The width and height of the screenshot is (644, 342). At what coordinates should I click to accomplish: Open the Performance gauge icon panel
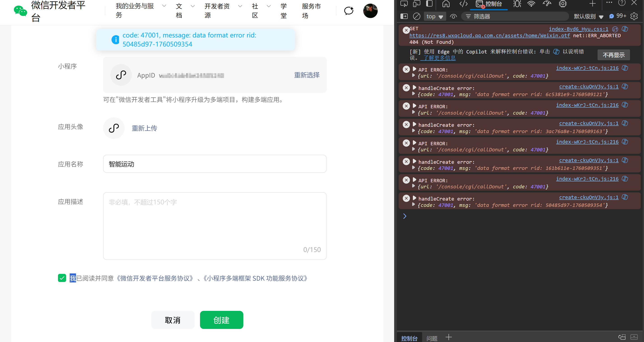pos(547,4)
